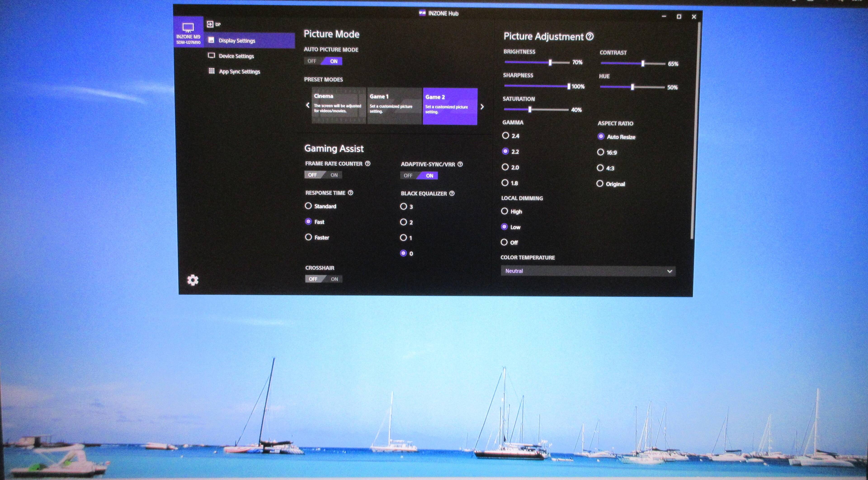This screenshot has height=480, width=868.
Task: Open Device Settings menu item
Action: [x=236, y=56]
